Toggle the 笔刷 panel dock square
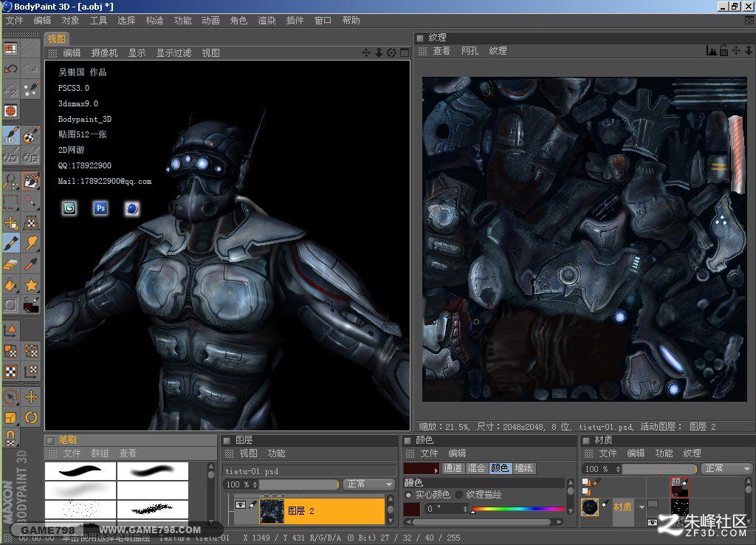This screenshot has height=545, width=756. 49,440
